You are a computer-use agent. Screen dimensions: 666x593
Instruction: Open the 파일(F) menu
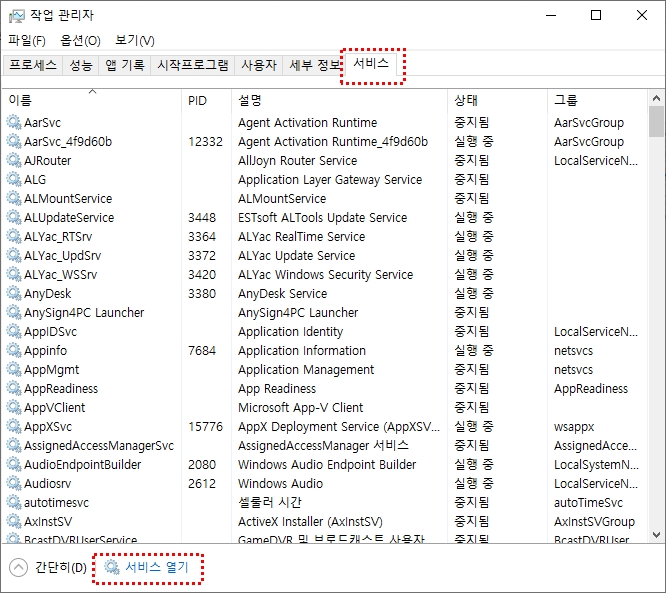tap(27, 41)
